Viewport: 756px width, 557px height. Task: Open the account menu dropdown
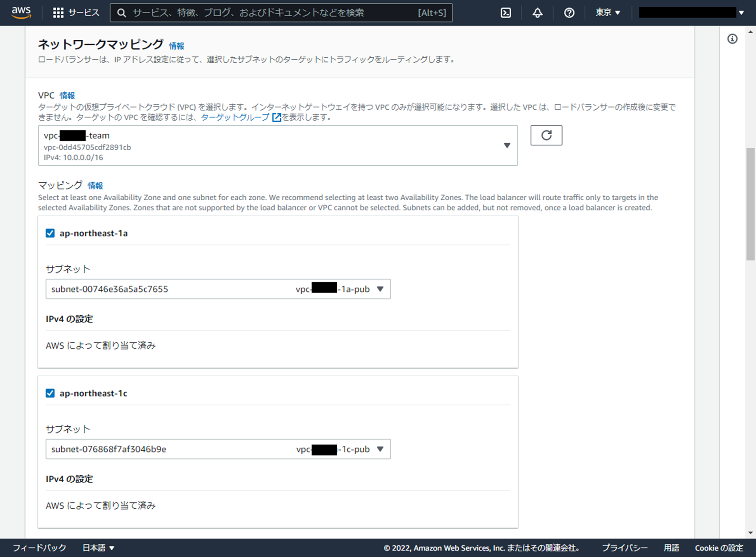pyautogui.click(x=691, y=13)
